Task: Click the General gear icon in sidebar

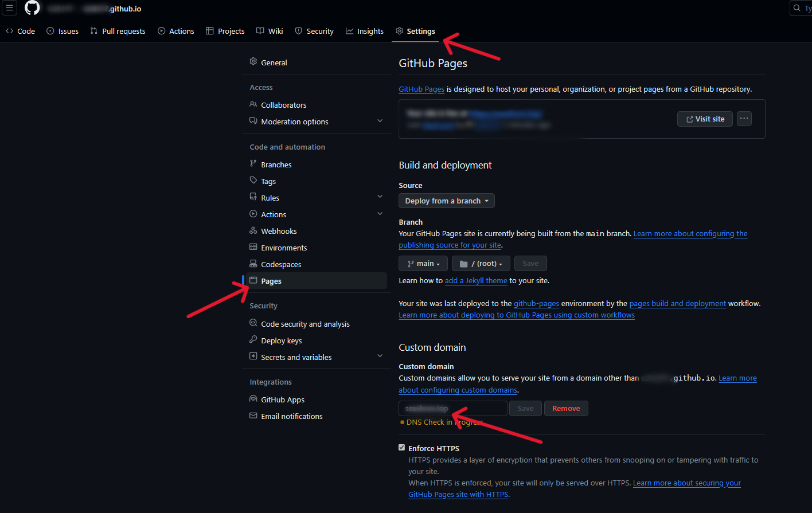Action: (x=253, y=62)
